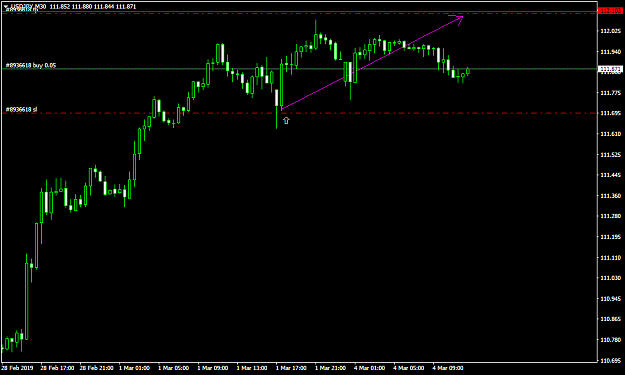
Task: Click the 111.360 price axis label
Action: click(610, 196)
